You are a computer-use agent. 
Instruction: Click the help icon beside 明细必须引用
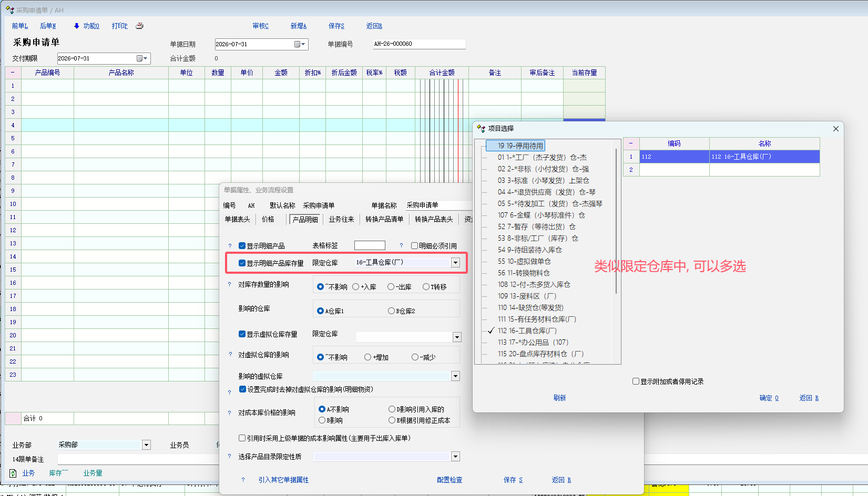[x=401, y=245]
